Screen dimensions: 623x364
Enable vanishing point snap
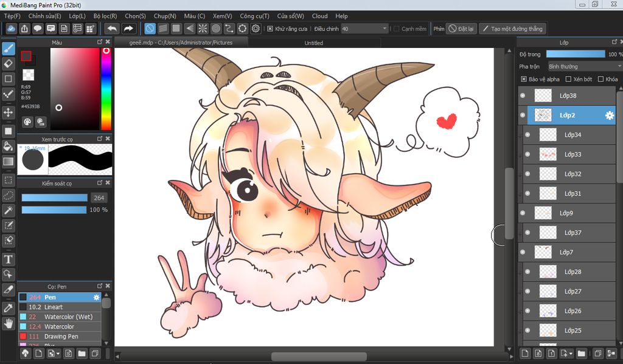coord(190,29)
